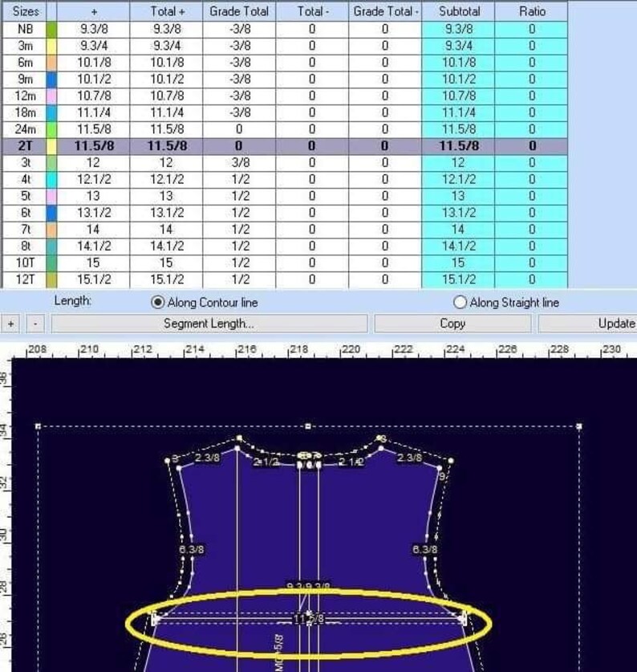Viewport: 637px width, 672px height.
Task: Click the 24m row Grade Total cell
Action: [239, 129]
